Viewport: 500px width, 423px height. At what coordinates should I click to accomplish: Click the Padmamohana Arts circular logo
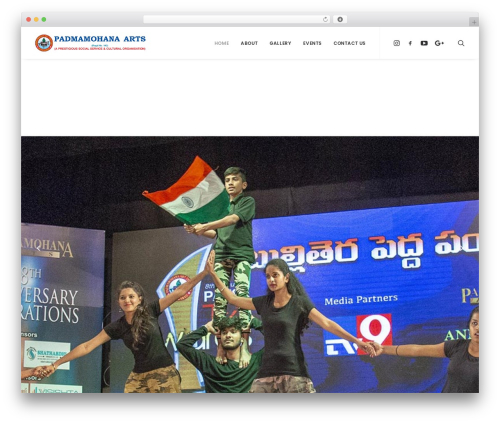click(x=44, y=43)
